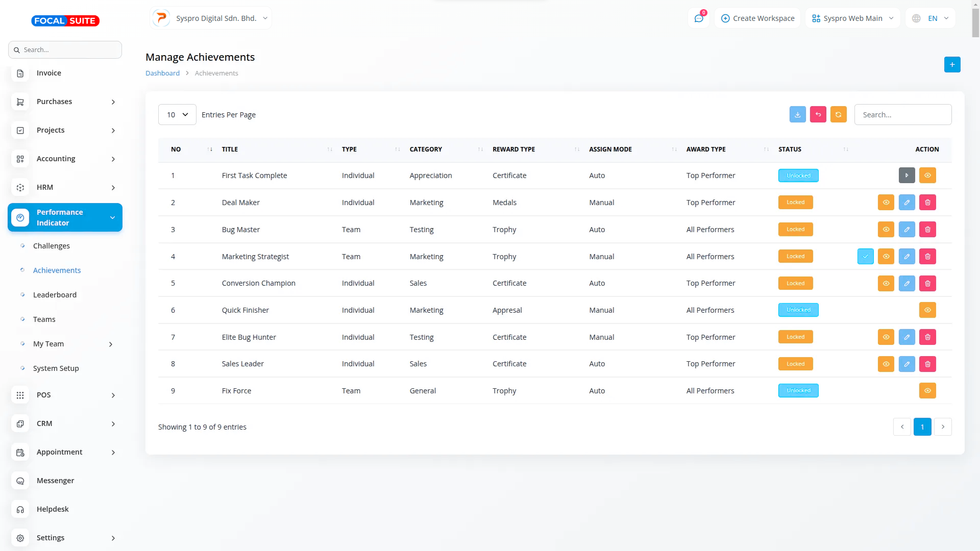This screenshot has height=551, width=980.
Task: Click the blue add achievement plus button
Action: coord(952,64)
